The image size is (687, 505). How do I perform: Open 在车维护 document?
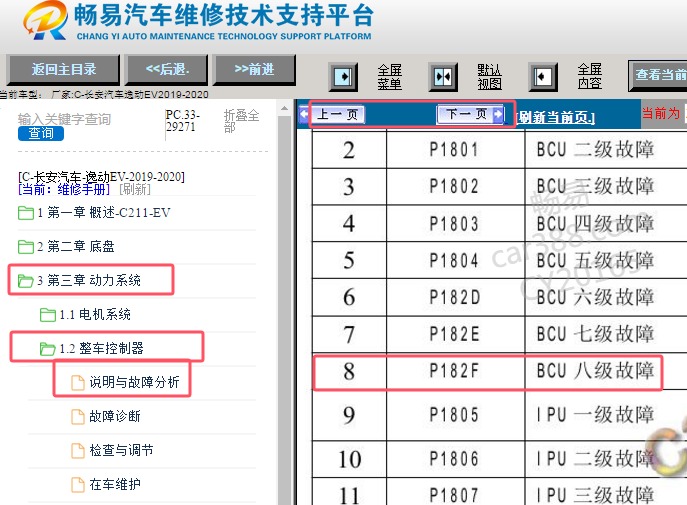(106, 484)
